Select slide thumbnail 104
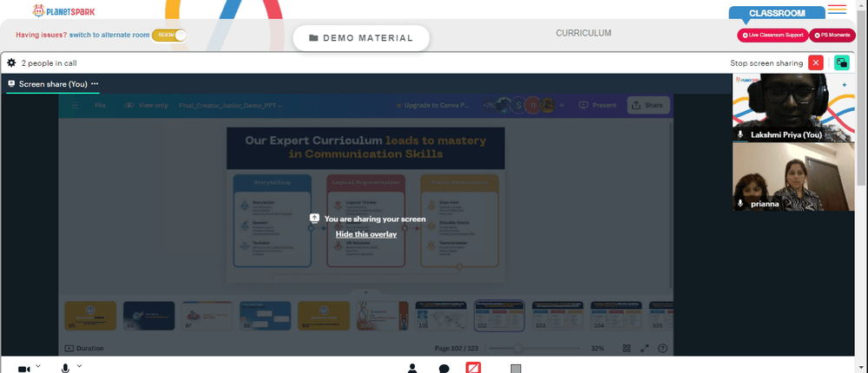 [x=616, y=316]
